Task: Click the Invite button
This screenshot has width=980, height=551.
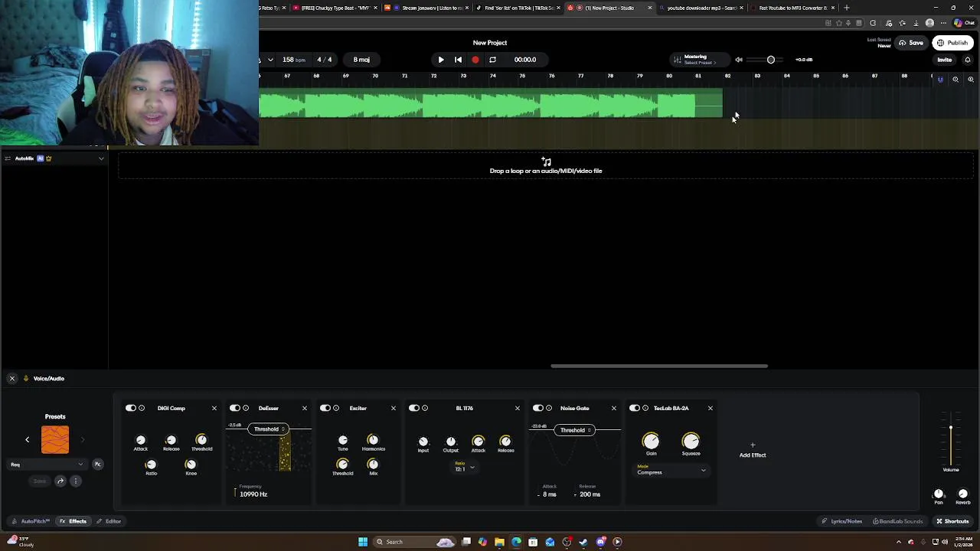Action: pyautogui.click(x=945, y=60)
